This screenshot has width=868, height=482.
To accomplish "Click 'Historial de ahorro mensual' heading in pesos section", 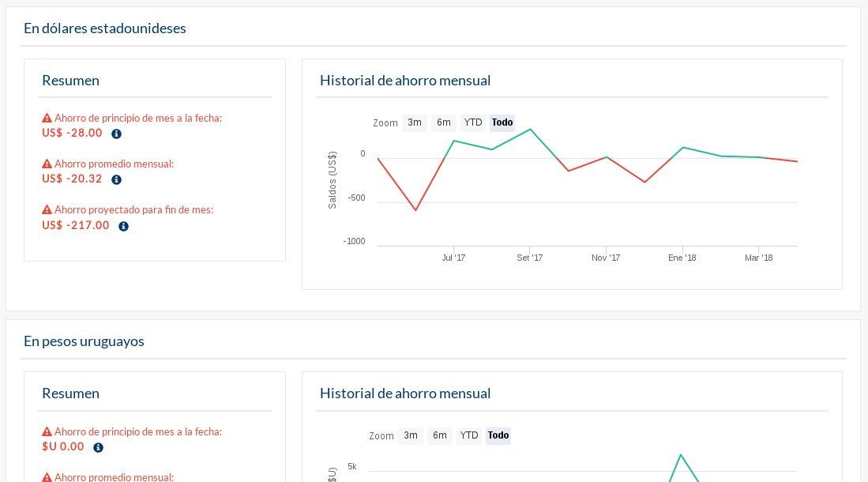I will (405, 394).
